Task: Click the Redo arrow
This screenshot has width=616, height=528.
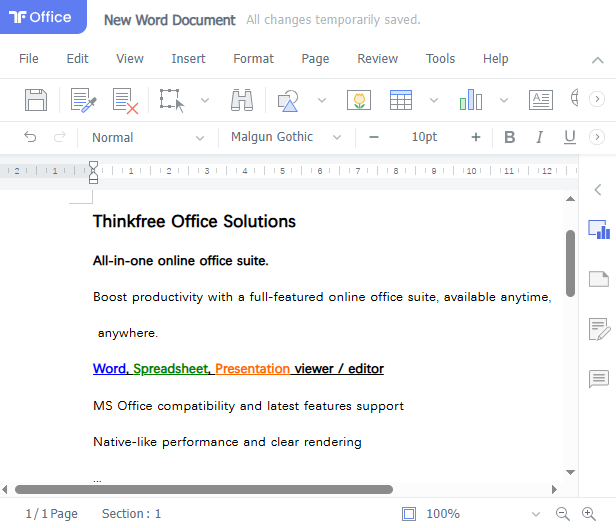Action: tap(60, 137)
